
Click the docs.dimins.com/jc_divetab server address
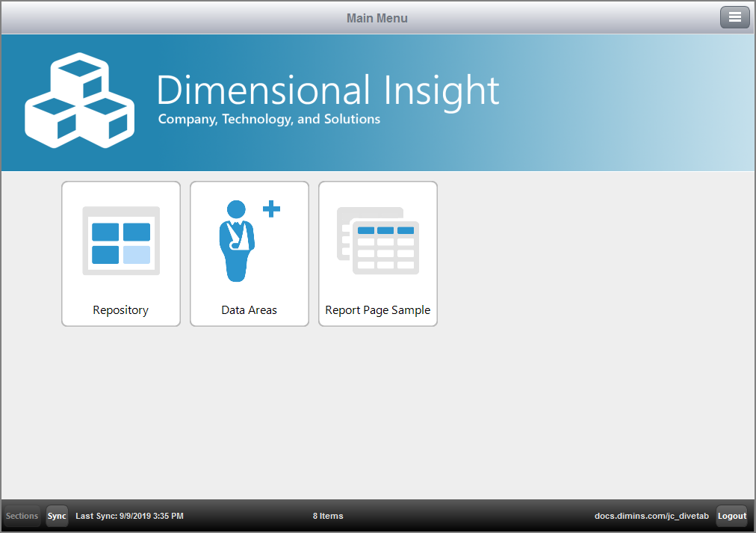tap(651, 516)
